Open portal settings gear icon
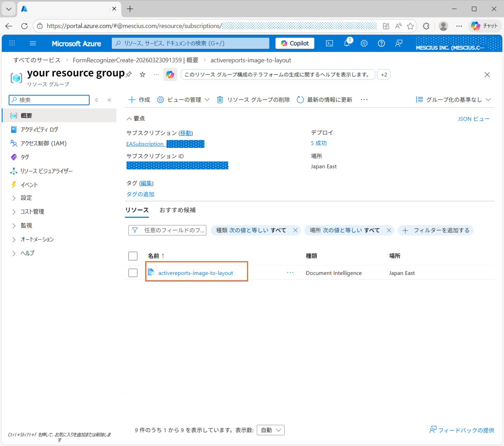 coord(364,43)
